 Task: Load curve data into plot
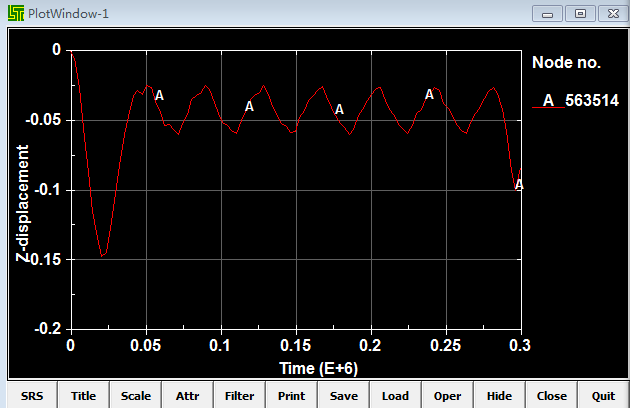tap(395, 396)
